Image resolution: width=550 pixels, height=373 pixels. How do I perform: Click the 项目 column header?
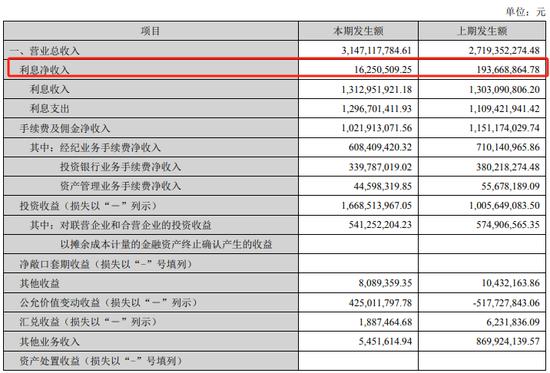(x=150, y=31)
